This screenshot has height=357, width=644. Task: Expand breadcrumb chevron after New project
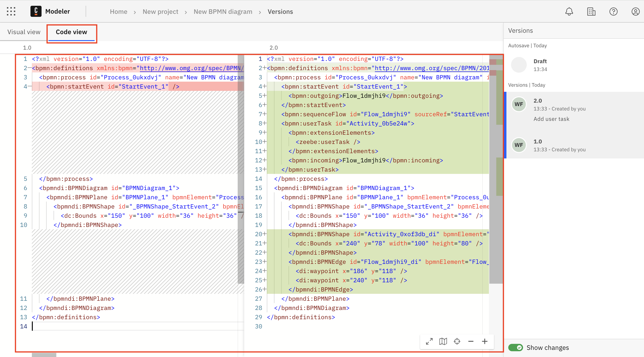pos(186,12)
